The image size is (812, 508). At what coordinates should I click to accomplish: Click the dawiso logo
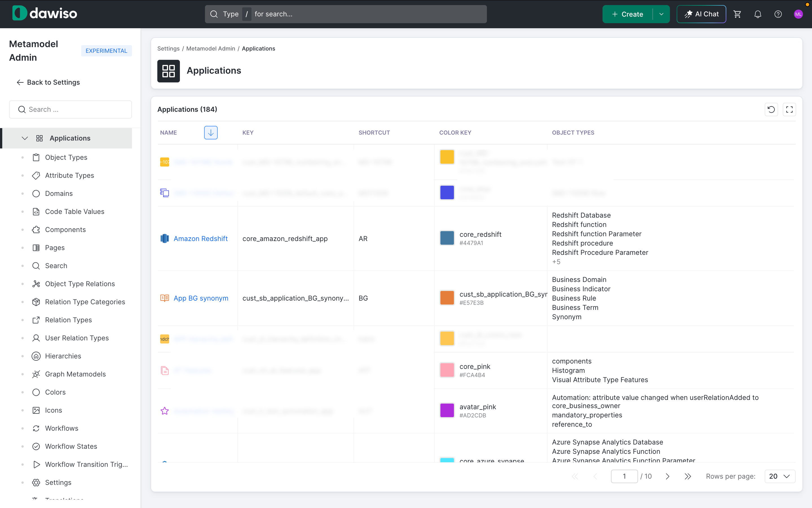tap(45, 14)
